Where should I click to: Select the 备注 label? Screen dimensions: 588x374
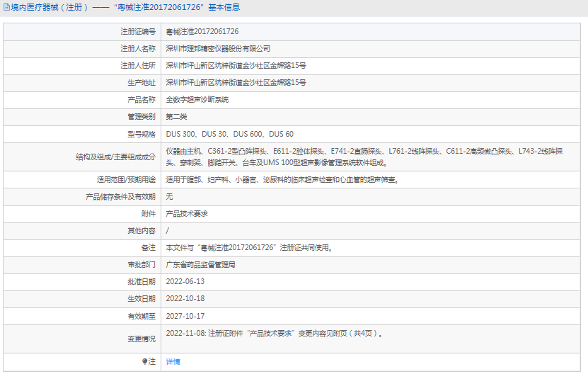149,247
